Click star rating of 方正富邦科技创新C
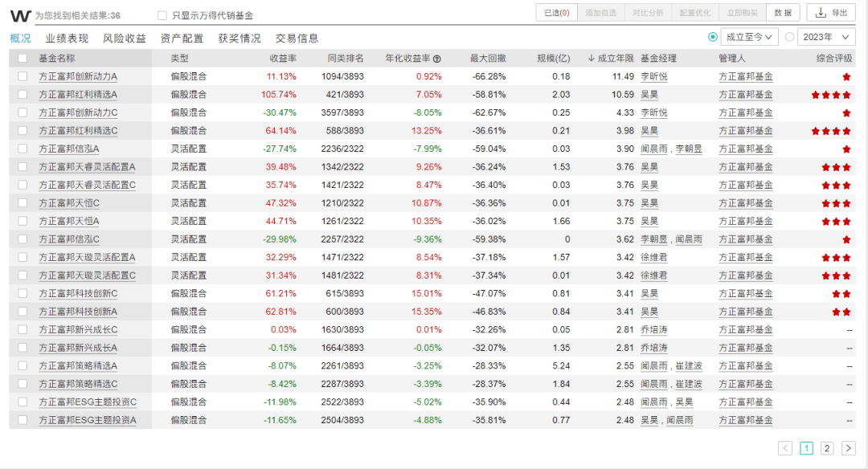Viewport: 868px width, 469px height. click(841, 294)
